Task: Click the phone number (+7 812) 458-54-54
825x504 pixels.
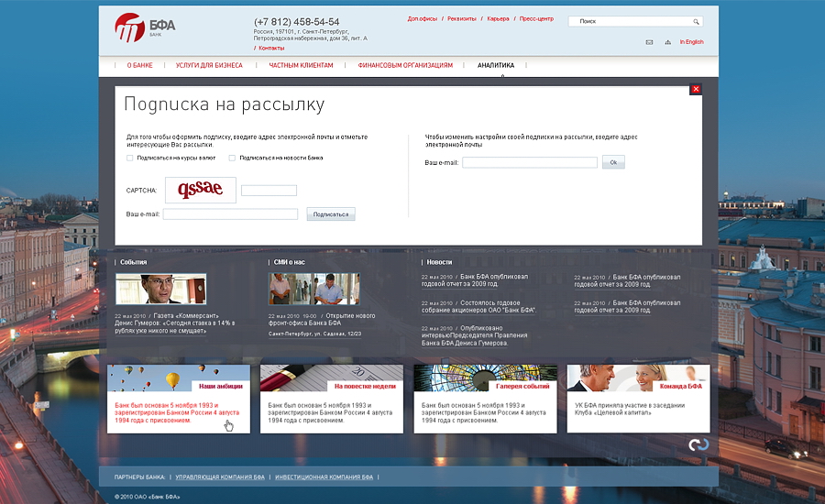Action: pyautogui.click(x=297, y=22)
